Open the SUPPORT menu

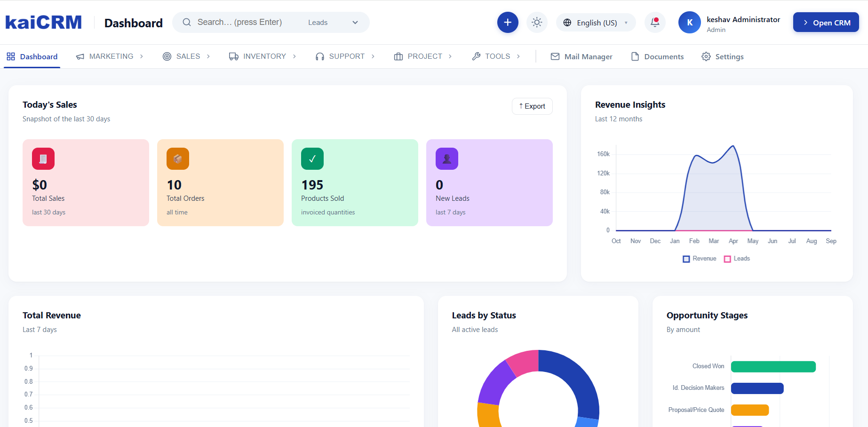pos(345,56)
